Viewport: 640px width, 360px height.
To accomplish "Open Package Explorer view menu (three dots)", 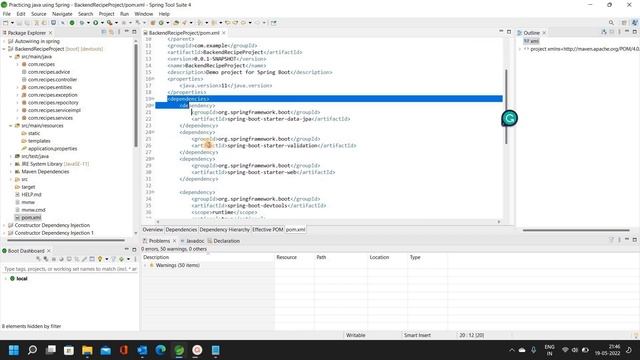I will (x=119, y=32).
